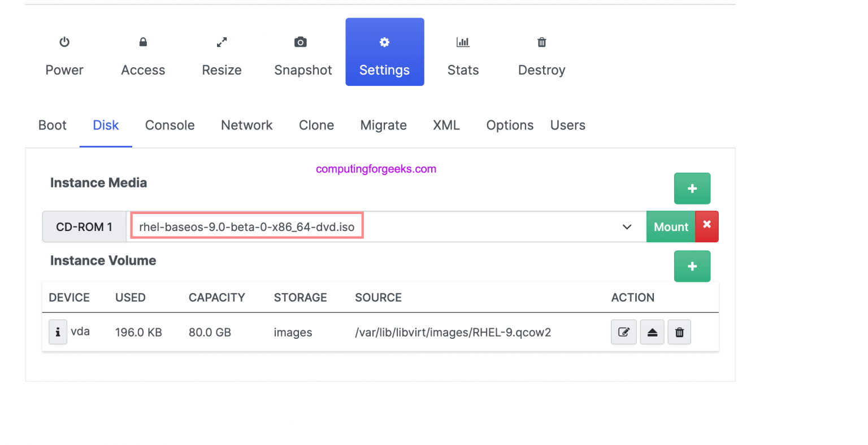Switch to the Network tab

click(x=247, y=125)
